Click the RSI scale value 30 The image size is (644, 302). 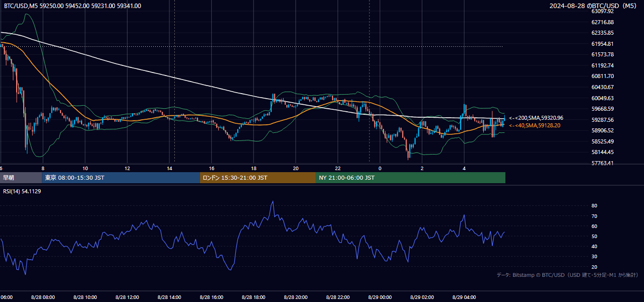pyautogui.click(x=595, y=257)
